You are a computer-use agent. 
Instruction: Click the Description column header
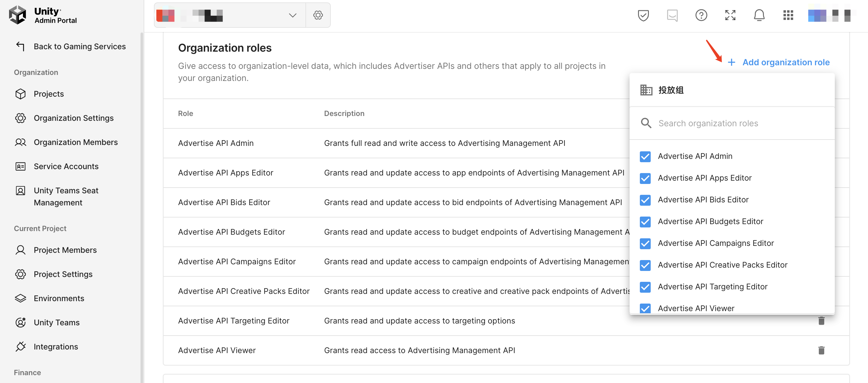point(344,114)
